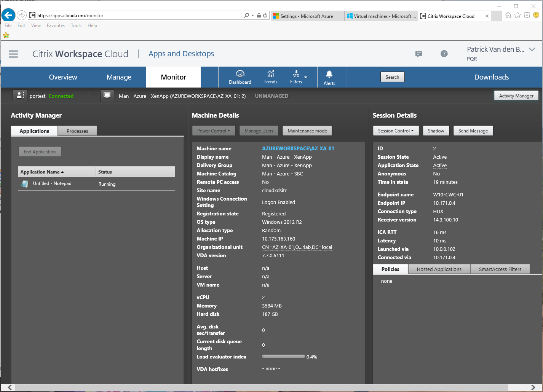Refresh the page via address bar icon
Image resolution: width=543 pixels, height=392 pixels.
265,15
